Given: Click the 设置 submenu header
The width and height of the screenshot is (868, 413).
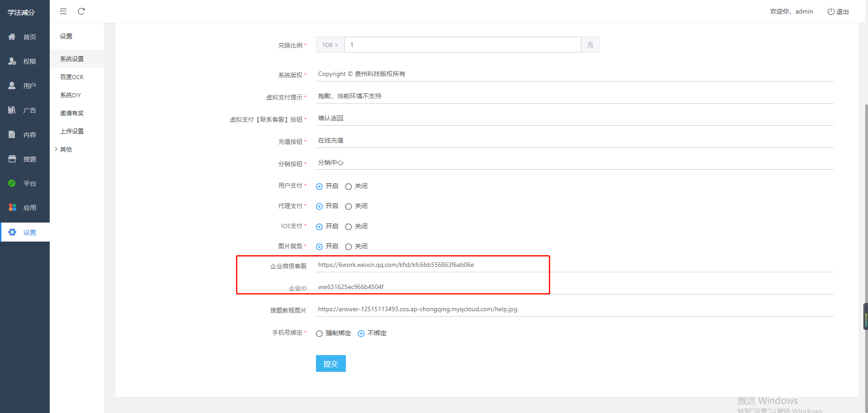Looking at the screenshot, I should coord(66,36).
